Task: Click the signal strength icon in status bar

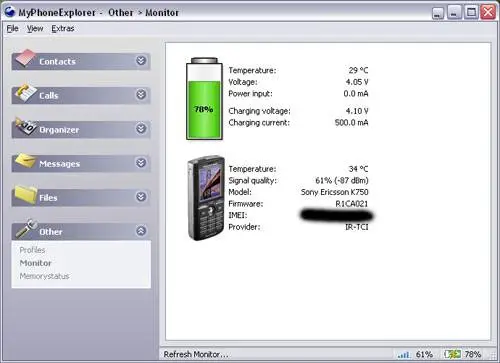Action: click(404, 354)
